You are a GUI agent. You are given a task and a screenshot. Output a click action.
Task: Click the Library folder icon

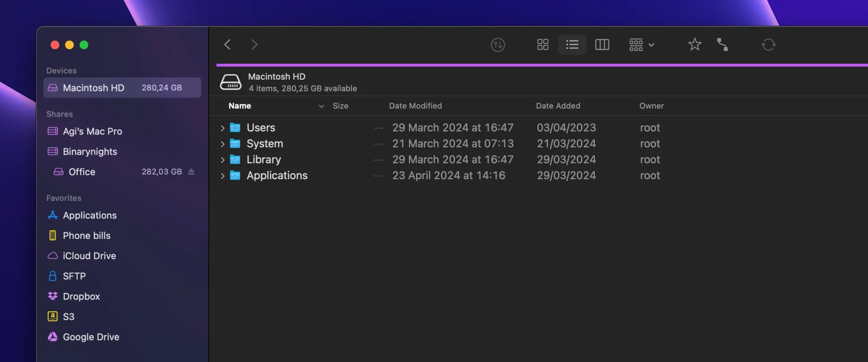(x=235, y=159)
